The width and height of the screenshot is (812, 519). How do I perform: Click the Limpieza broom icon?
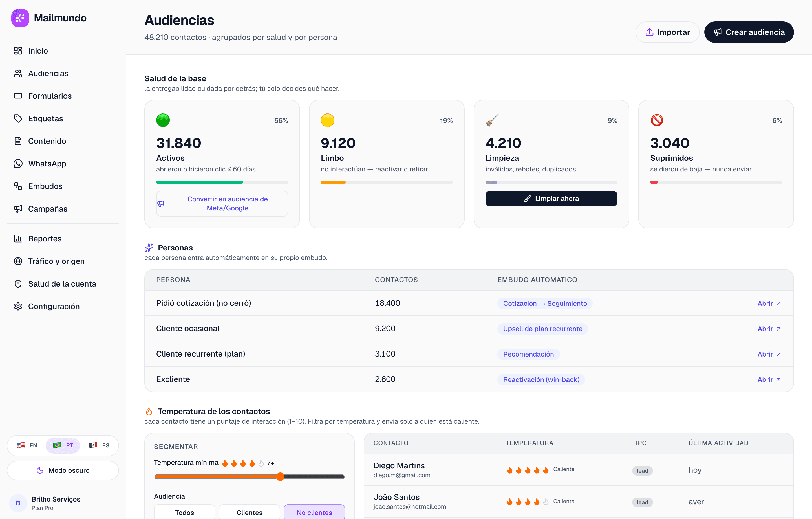coord(492,120)
